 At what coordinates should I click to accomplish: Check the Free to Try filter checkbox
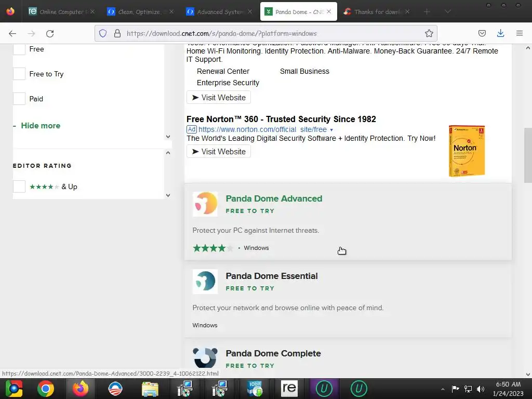point(19,74)
